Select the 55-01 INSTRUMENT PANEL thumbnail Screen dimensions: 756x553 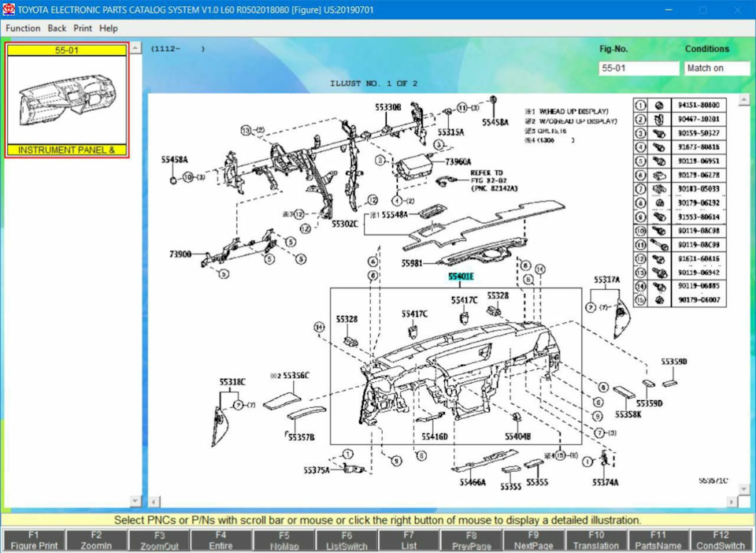[x=68, y=98]
